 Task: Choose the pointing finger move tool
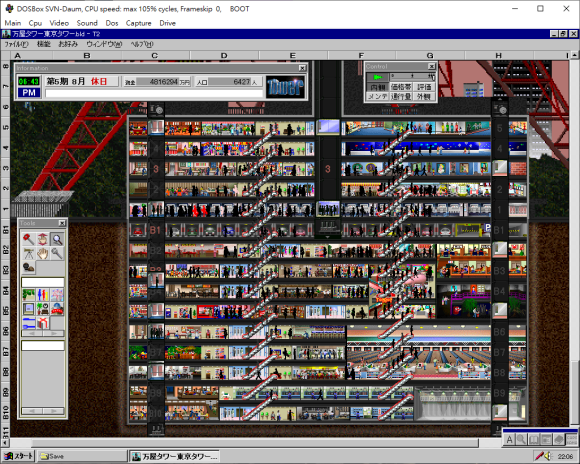43,239
